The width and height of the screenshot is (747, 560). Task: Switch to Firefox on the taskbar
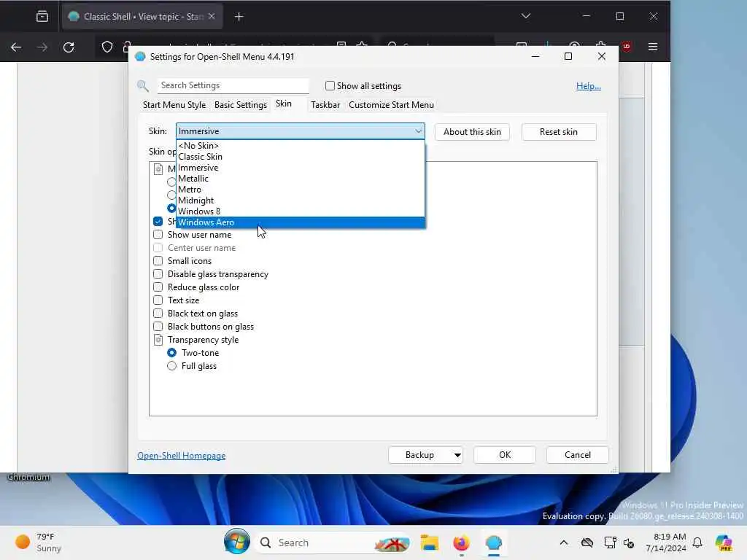461,542
